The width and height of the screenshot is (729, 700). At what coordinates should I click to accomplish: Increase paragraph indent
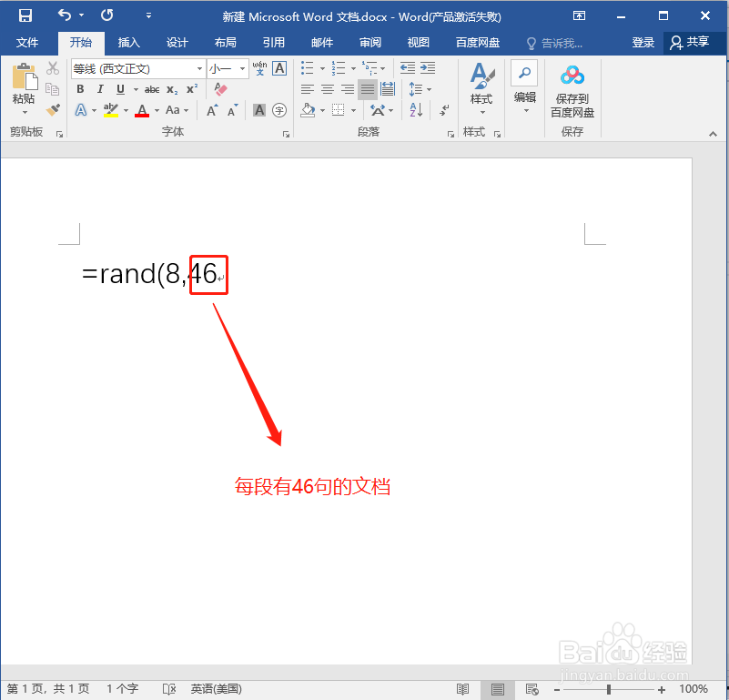(x=428, y=68)
